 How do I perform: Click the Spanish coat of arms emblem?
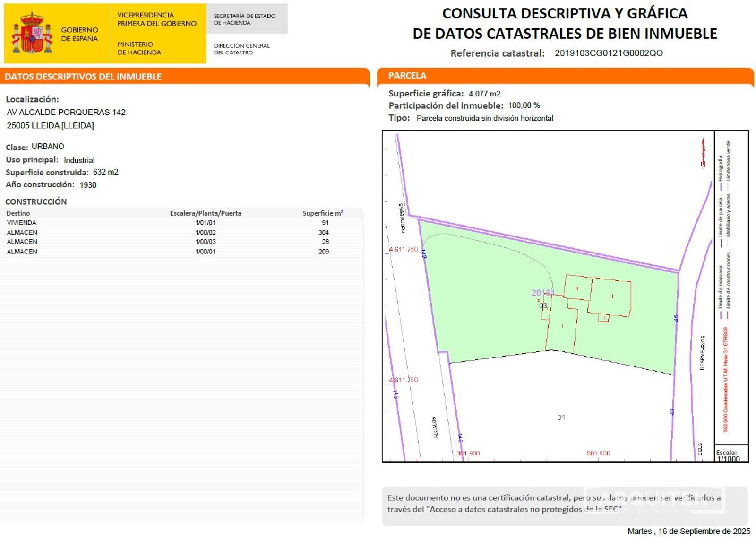32,34
